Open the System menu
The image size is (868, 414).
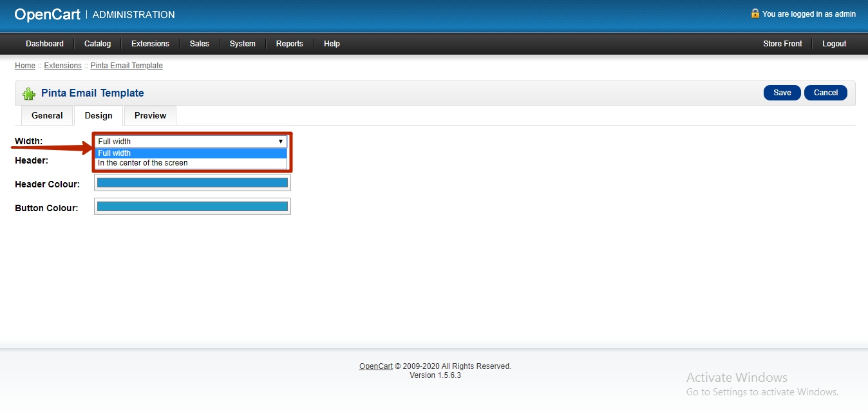242,44
